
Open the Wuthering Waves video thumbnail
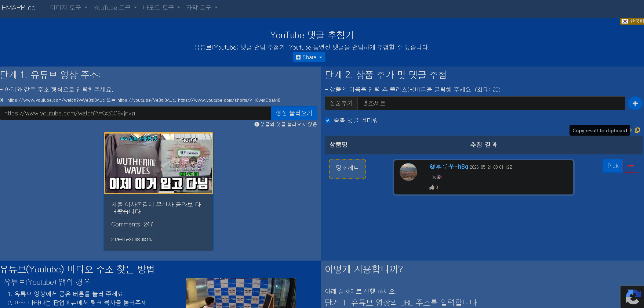(159, 163)
